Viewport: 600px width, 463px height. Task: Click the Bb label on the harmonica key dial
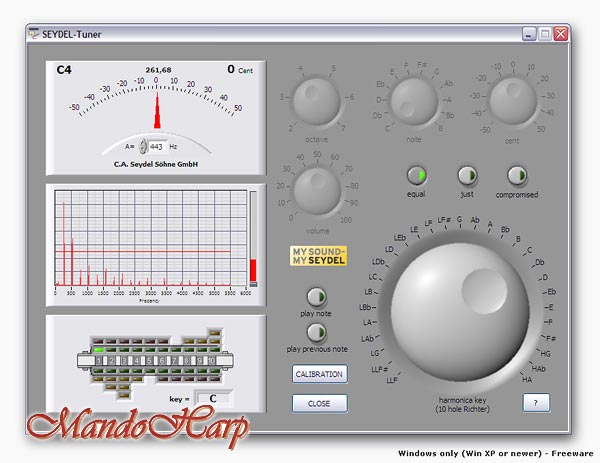(505, 230)
